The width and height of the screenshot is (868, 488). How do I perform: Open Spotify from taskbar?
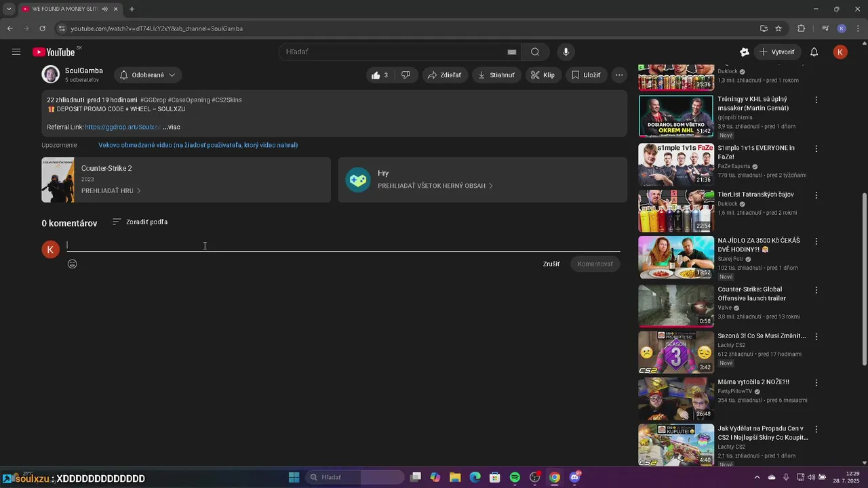pos(515,477)
